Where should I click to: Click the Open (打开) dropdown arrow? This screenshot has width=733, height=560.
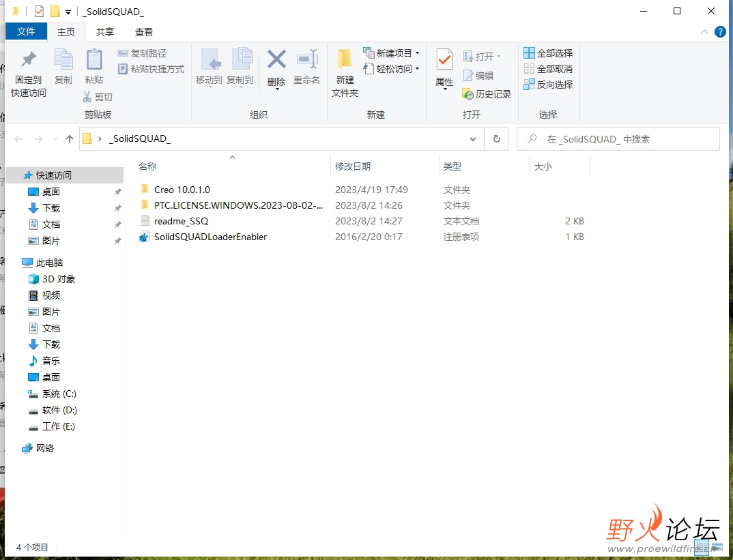pos(498,57)
